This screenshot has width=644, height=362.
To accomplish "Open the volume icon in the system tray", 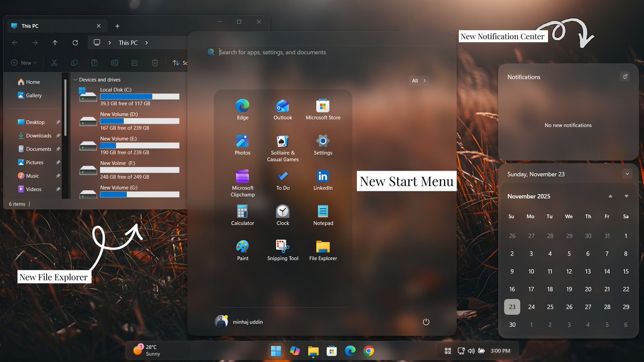I will [x=471, y=350].
